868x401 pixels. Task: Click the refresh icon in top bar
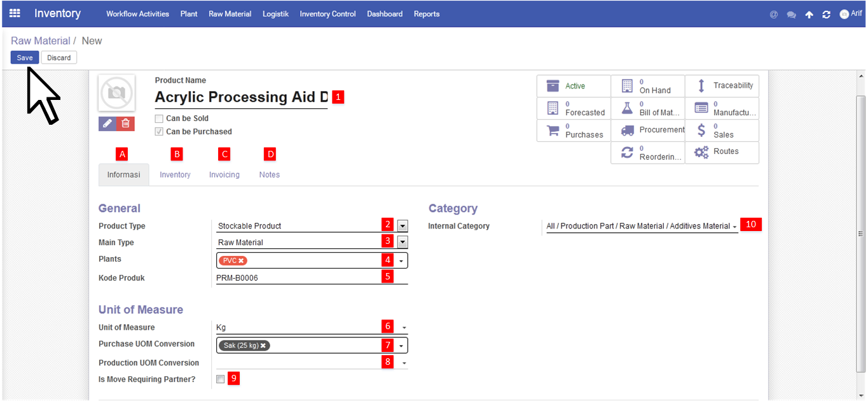(826, 15)
